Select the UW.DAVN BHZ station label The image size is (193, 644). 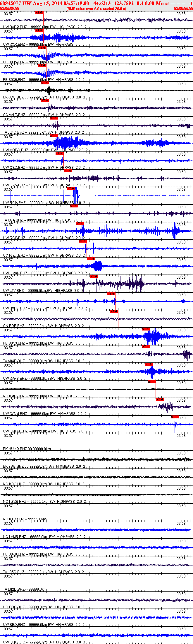[44, 414]
